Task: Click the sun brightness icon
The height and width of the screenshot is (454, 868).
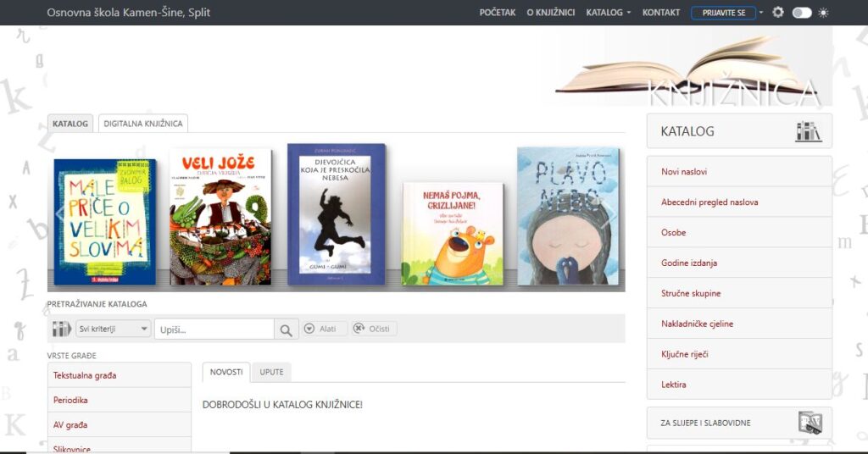Action: point(823,13)
